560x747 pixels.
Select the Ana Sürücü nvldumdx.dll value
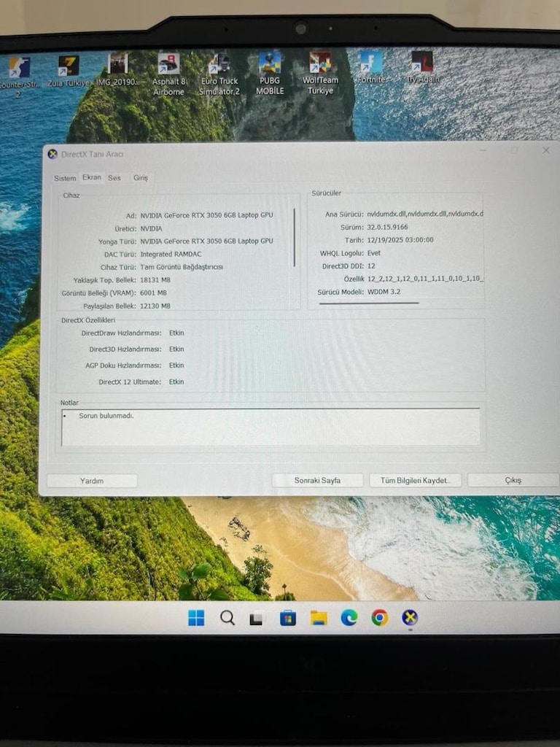(425, 214)
